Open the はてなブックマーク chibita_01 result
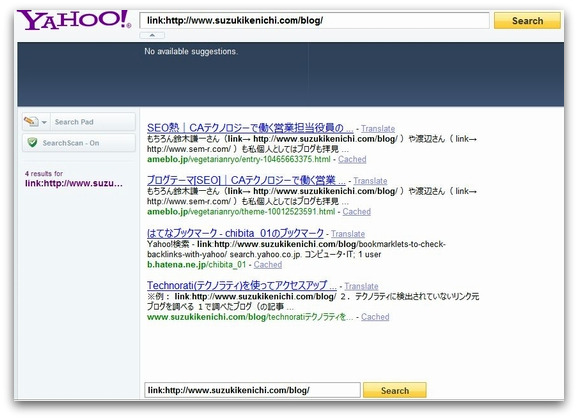 click(x=235, y=233)
